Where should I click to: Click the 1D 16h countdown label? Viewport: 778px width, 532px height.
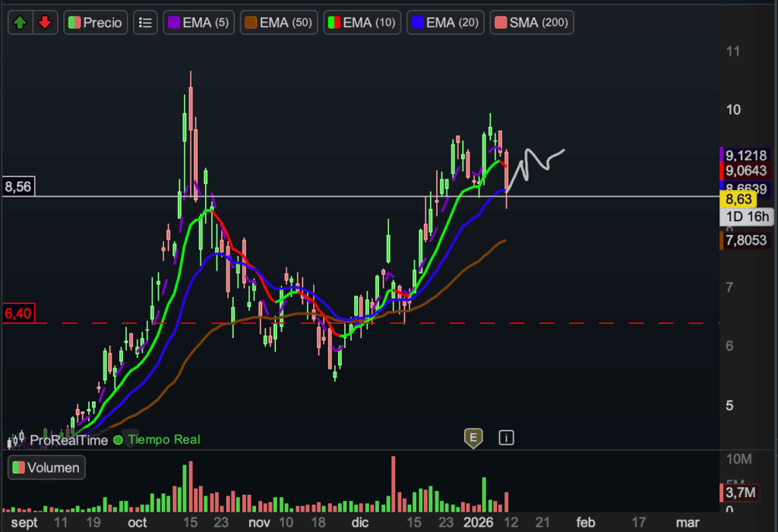coord(748,217)
